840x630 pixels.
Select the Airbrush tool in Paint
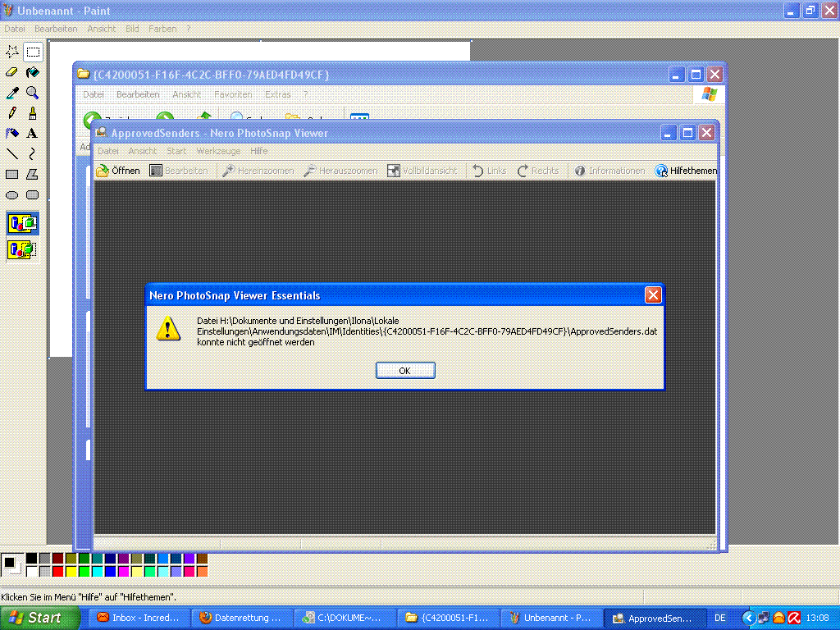(x=11, y=134)
